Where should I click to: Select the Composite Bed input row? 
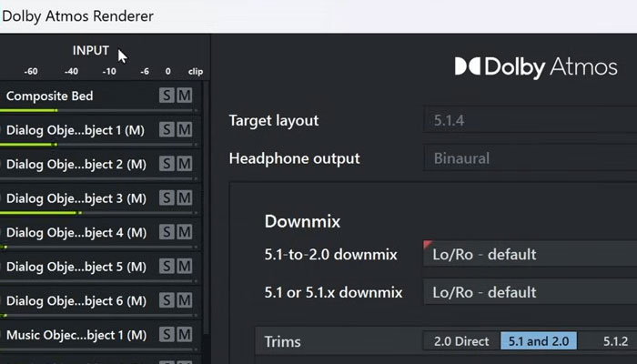point(77,96)
